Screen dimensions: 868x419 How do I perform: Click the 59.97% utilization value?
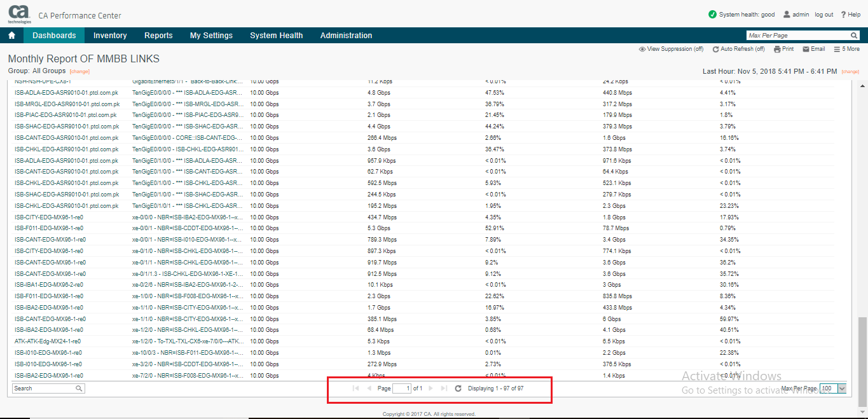[x=729, y=319]
